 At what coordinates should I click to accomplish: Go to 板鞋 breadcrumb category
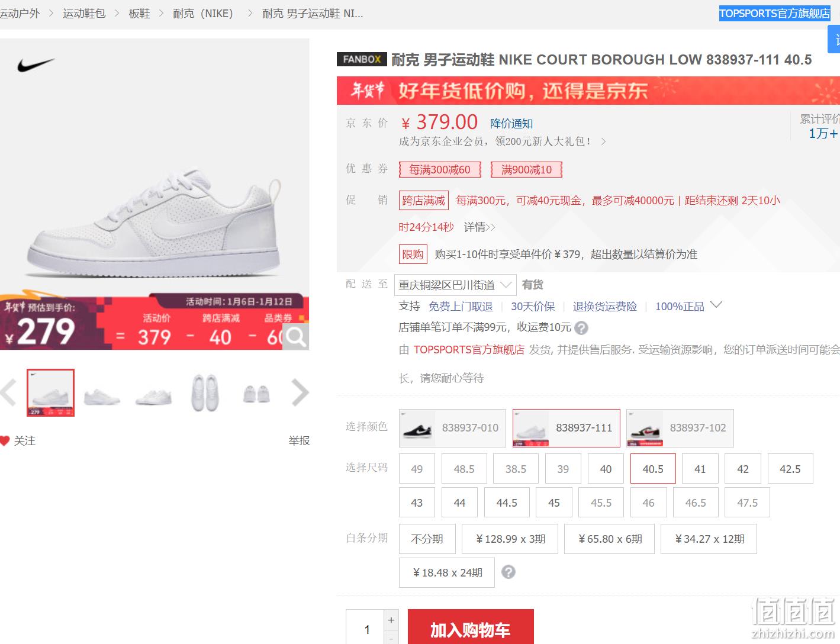[139, 13]
